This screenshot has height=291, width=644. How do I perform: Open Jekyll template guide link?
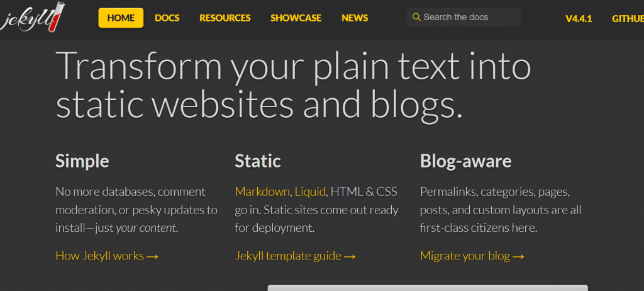[x=295, y=256]
